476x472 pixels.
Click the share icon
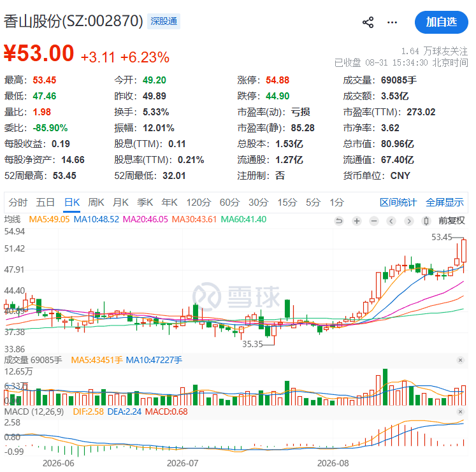click(368, 22)
